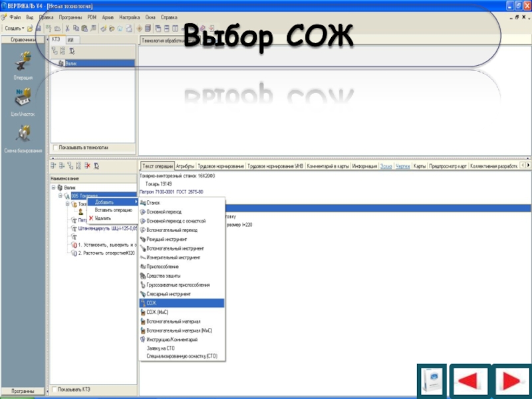The height and width of the screenshot is (399, 532).
Task: Click the Программы button at sidebar bottom
Action: [23, 390]
